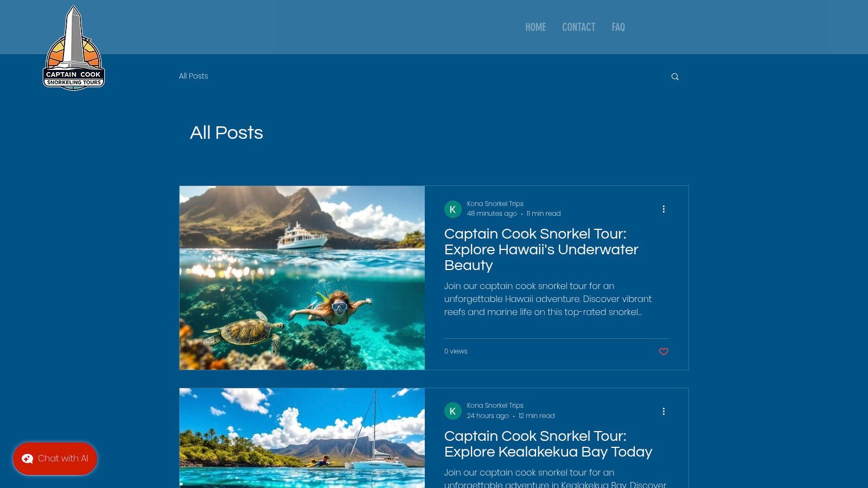Go to the HOME menu item
This screenshot has width=868, height=488.
[x=535, y=27]
